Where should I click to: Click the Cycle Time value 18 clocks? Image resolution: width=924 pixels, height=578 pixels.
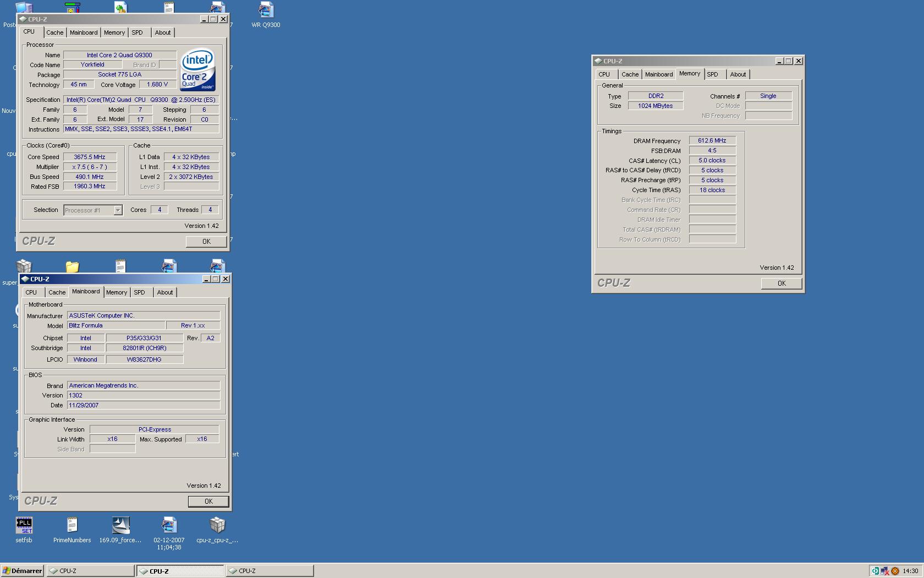[712, 190]
